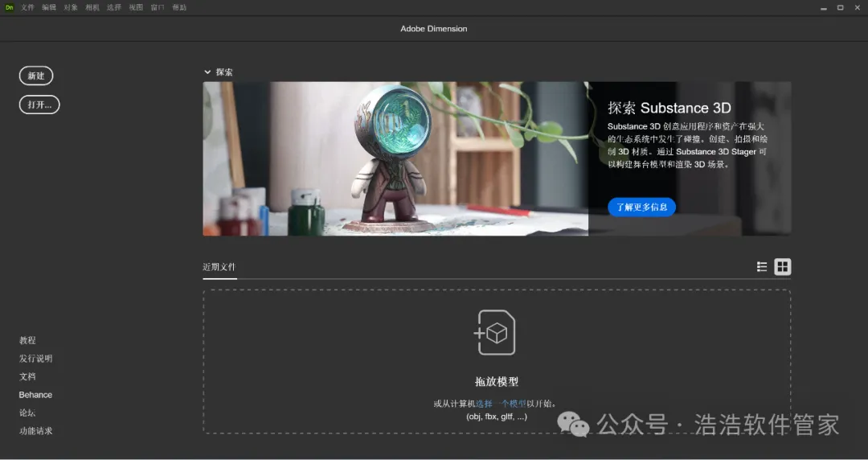
Task: Open the 对象 menu
Action: coord(71,7)
